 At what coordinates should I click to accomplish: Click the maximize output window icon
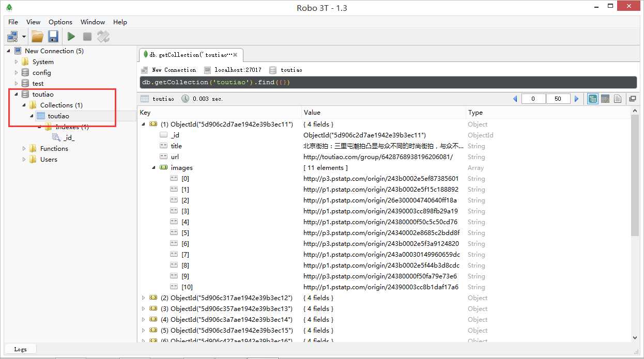pyautogui.click(x=632, y=99)
